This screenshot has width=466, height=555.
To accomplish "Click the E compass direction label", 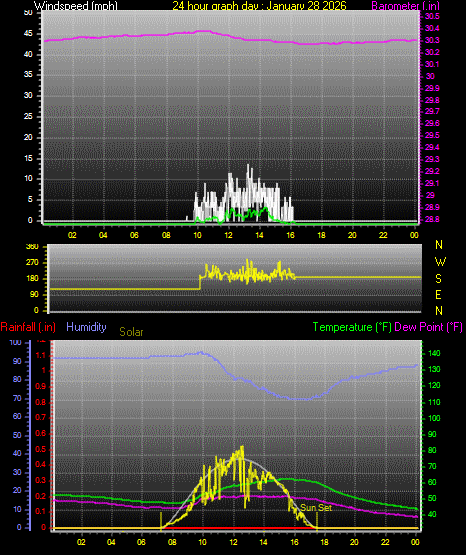I will tap(438, 294).
